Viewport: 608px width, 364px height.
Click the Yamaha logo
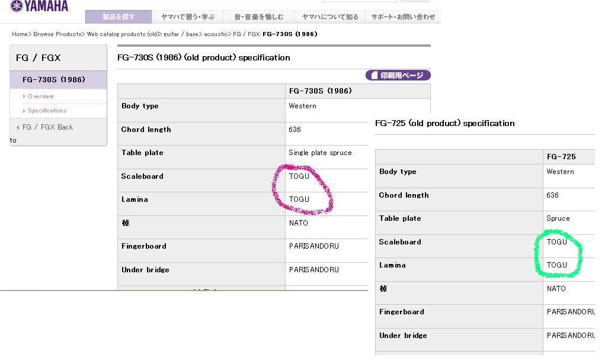pos(39,6)
